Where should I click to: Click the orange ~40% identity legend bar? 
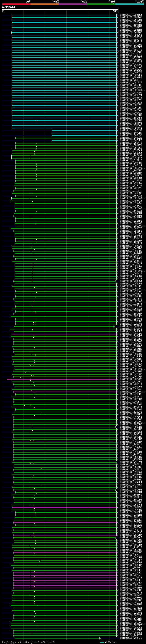45,4
